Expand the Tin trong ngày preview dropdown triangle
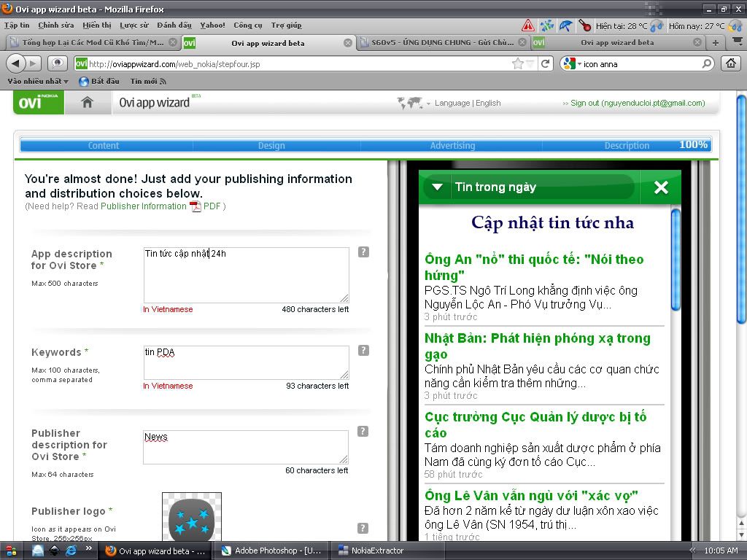 tap(437, 187)
